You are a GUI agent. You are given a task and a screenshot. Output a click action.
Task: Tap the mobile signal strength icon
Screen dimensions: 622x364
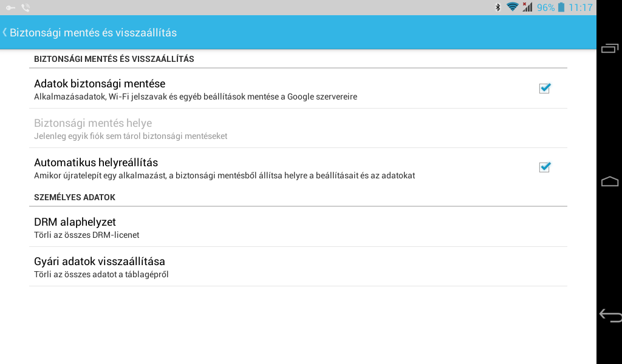coord(527,7)
